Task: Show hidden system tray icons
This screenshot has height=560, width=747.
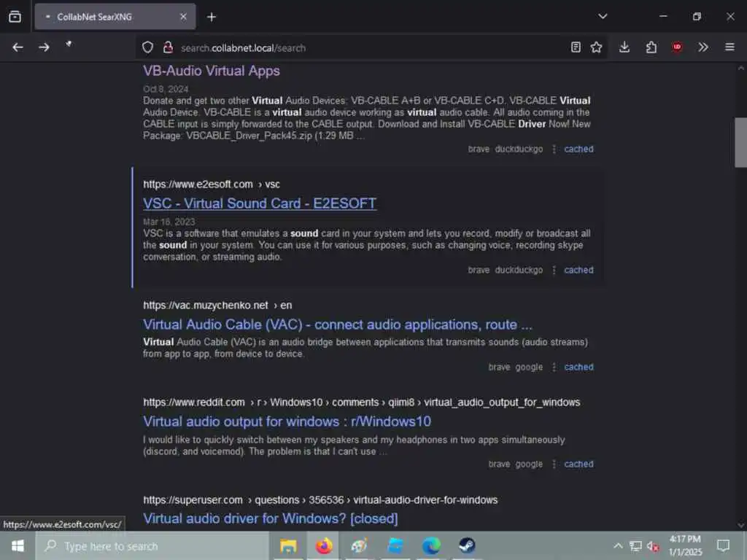Action: 617,546
